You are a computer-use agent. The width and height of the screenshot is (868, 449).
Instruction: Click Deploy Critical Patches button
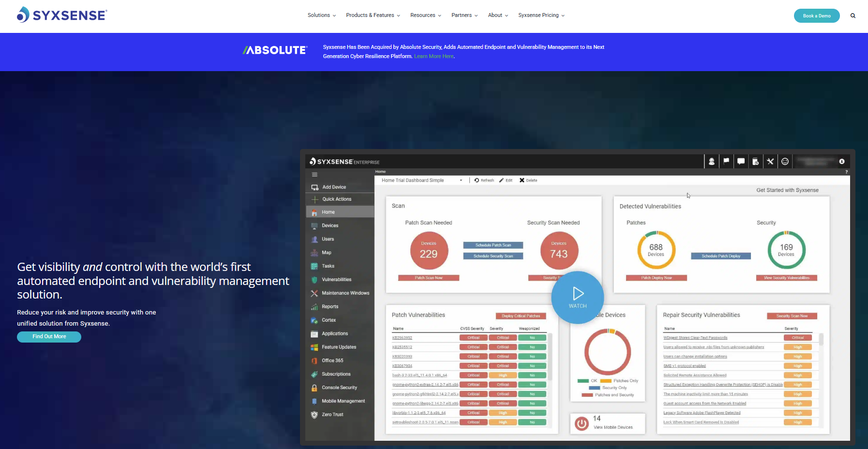pyautogui.click(x=521, y=316)
